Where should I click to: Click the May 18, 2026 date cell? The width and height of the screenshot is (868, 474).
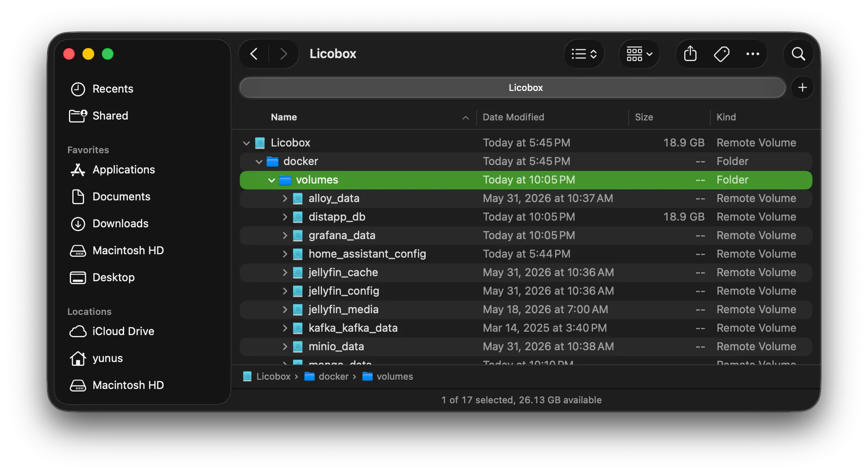(x=545, y=309)
